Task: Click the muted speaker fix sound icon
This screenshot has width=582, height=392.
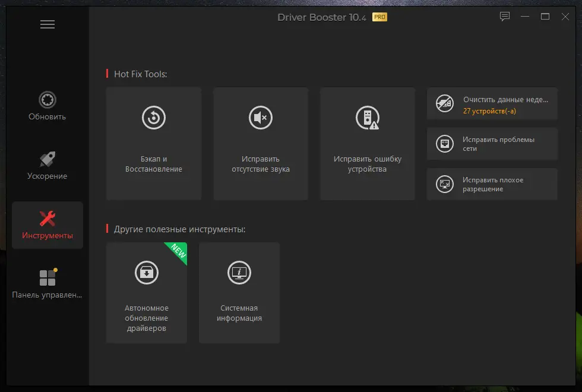Action: click(261, 118)
